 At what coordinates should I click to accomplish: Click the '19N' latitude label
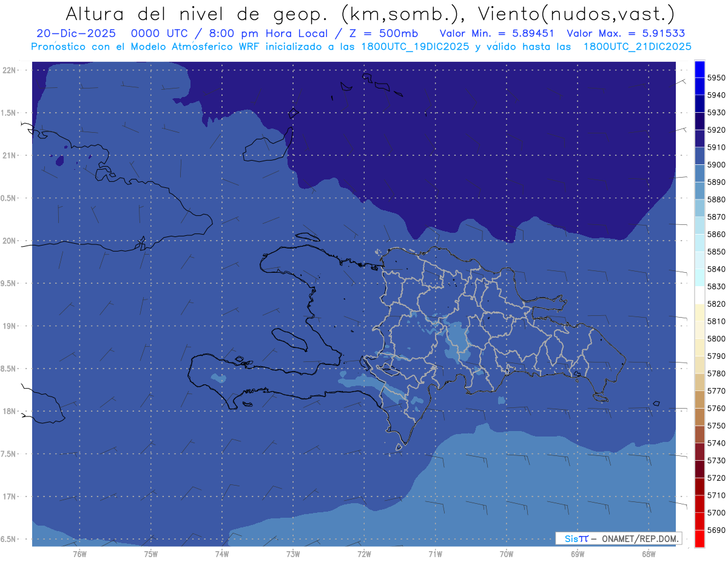10,326
